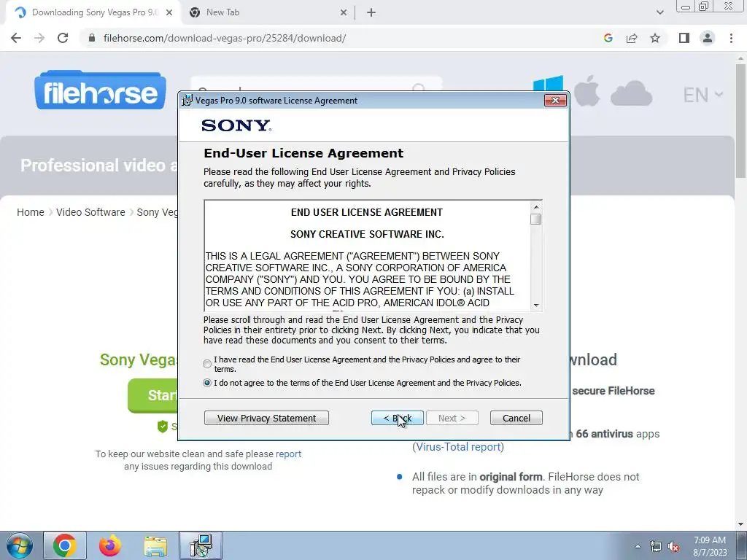The image size is (747, 560).
Task: Click the lock site info icon
Action: (x=92, y=38)
